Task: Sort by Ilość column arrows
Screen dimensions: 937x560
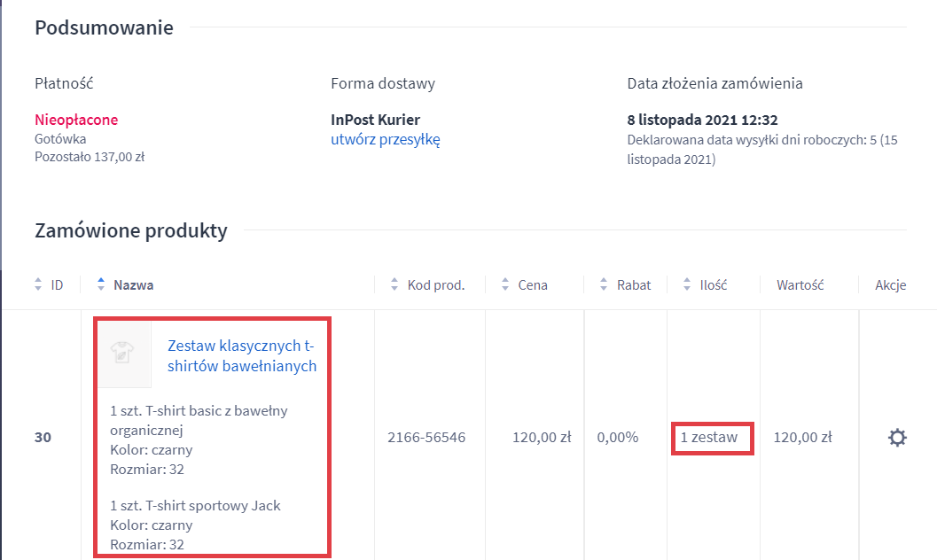Action: (687, 284)
